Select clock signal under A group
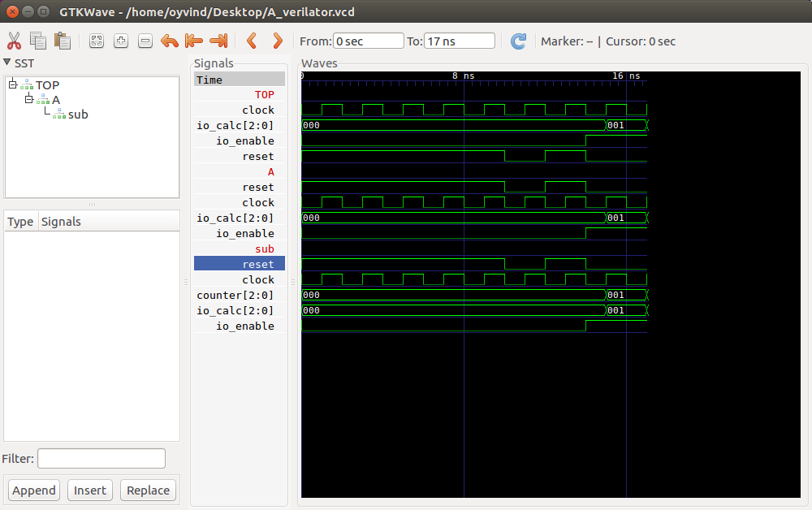Viewport: 812px width, 510px height. pyautogui.click(x=258, y=203)
